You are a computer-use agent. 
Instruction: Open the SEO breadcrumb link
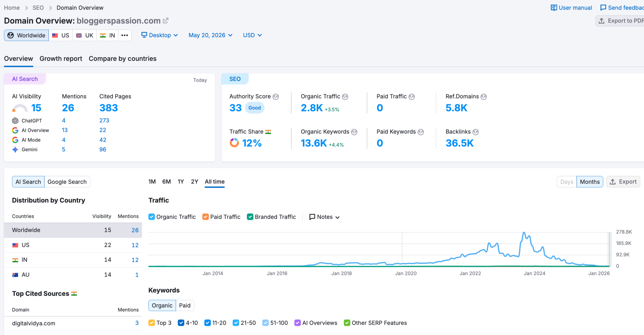click(38, 8)
